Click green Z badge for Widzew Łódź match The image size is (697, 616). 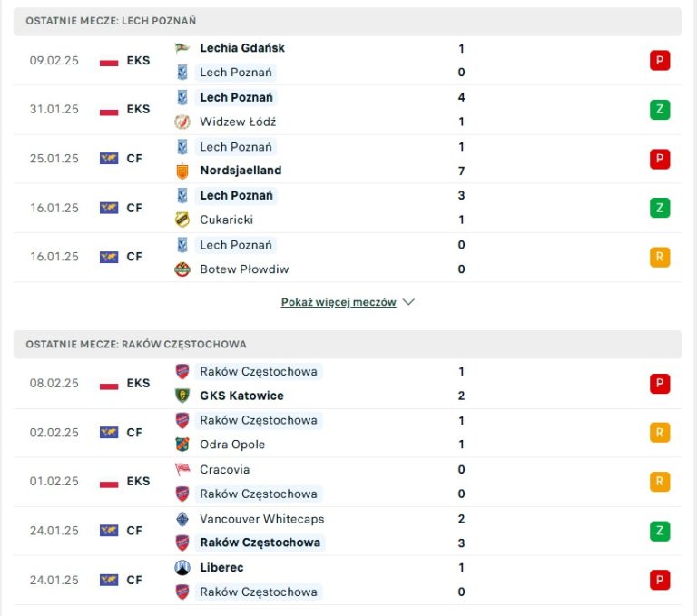[660, 110]
